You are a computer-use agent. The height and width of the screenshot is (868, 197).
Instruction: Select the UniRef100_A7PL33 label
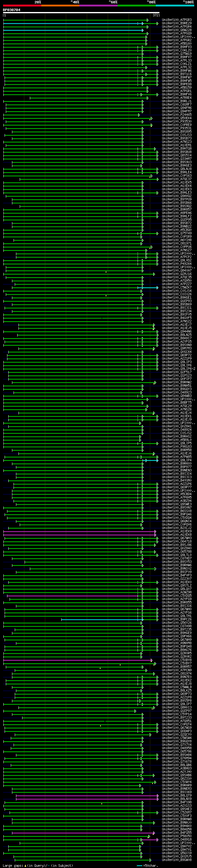pyautogui.click(x=177, y=61)
